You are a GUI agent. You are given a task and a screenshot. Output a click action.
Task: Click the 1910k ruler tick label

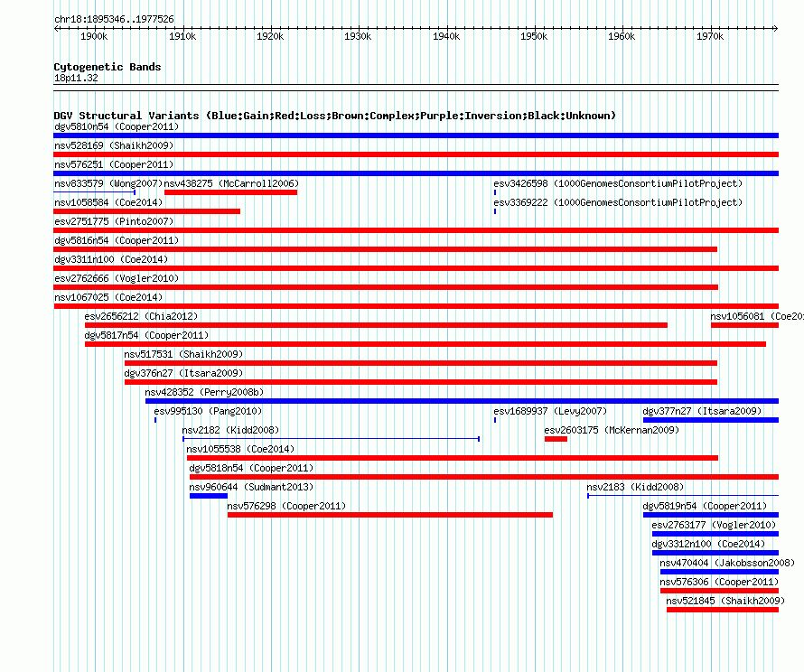tap(182, 36)
